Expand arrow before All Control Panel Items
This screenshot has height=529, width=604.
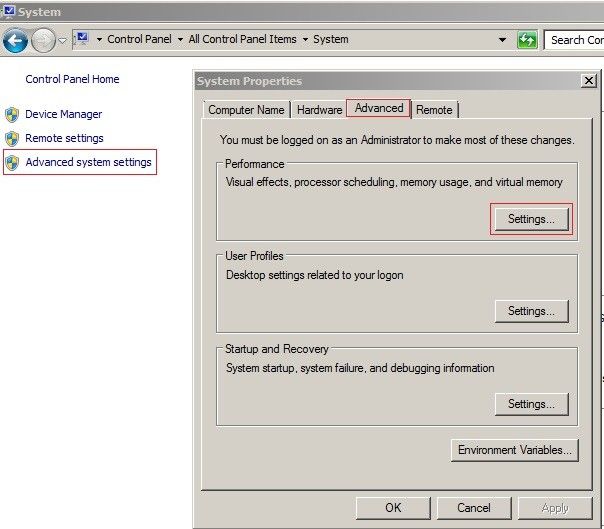[180, 39]
